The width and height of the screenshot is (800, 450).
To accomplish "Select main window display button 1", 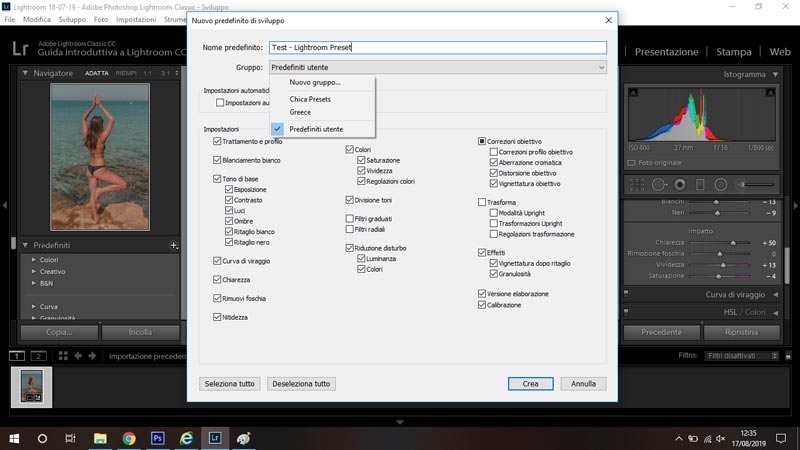I will [17, 356].
